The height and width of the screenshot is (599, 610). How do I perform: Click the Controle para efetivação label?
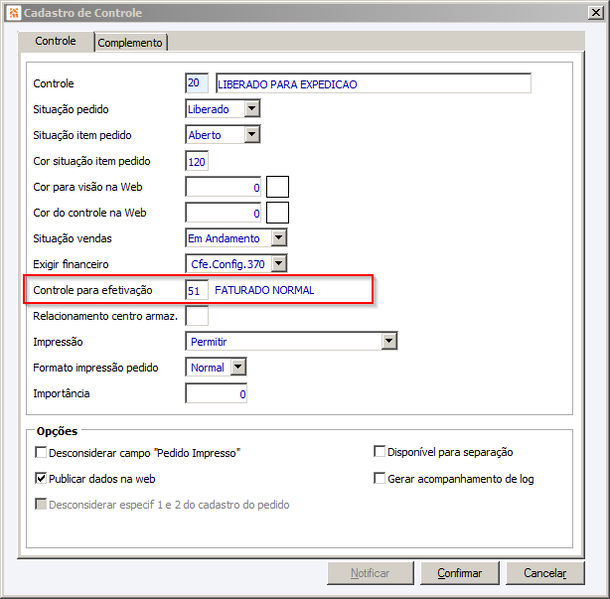[x=93, y=290]
